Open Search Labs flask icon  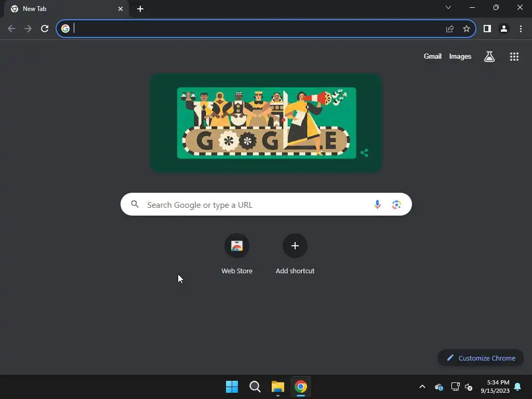[x=489, y=56]
